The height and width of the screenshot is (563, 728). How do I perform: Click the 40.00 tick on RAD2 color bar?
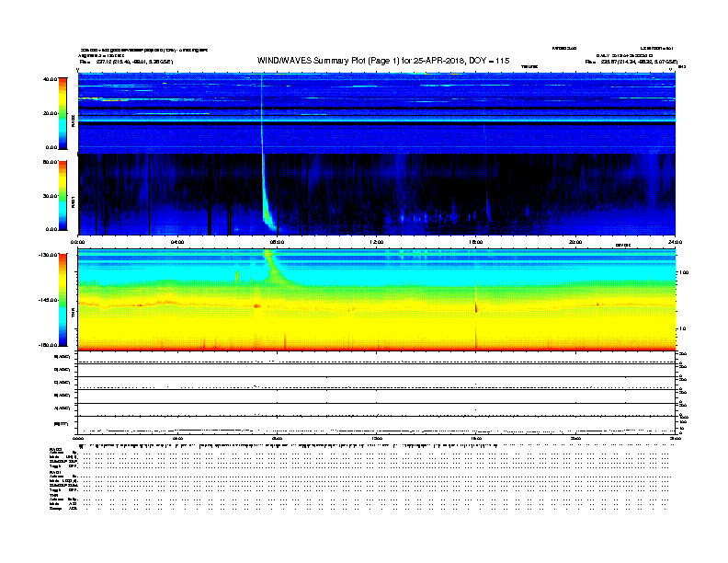pyautogui.click(x=50, y=79)
